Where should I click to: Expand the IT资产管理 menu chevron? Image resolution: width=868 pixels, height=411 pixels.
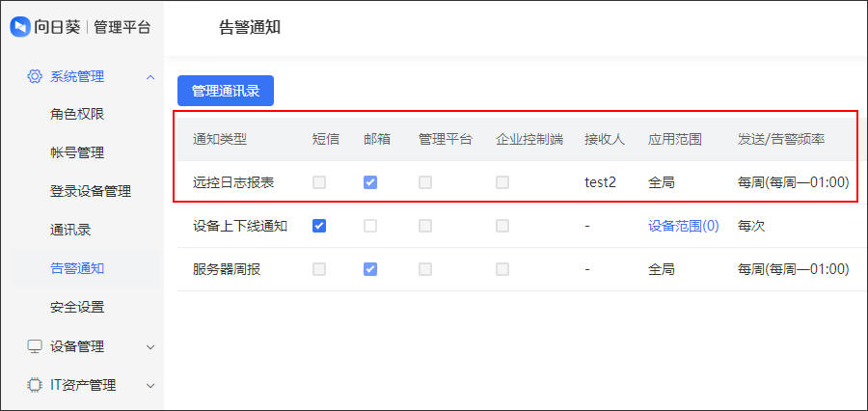(150, 386)
